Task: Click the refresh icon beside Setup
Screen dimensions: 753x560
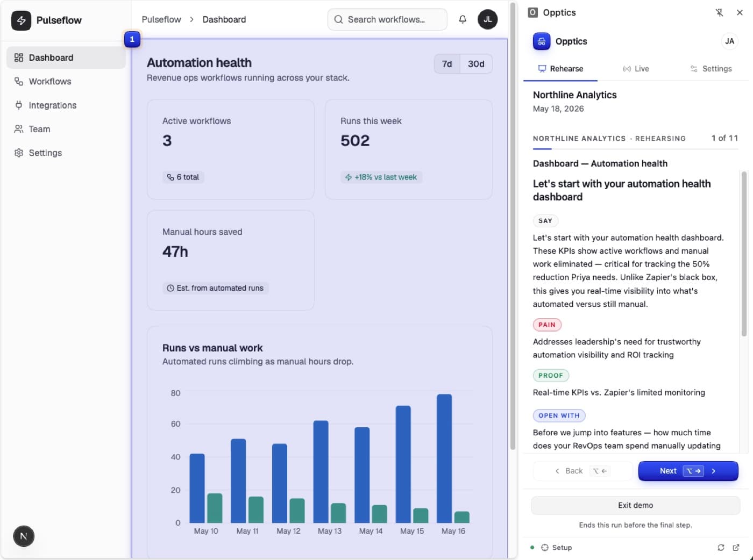Action: tap(721, 548)
